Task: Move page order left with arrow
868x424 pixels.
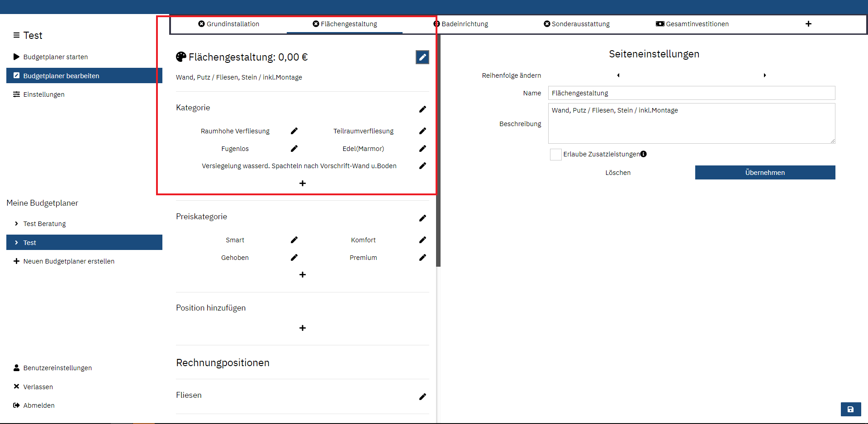Action: click(x=618, y=75)
